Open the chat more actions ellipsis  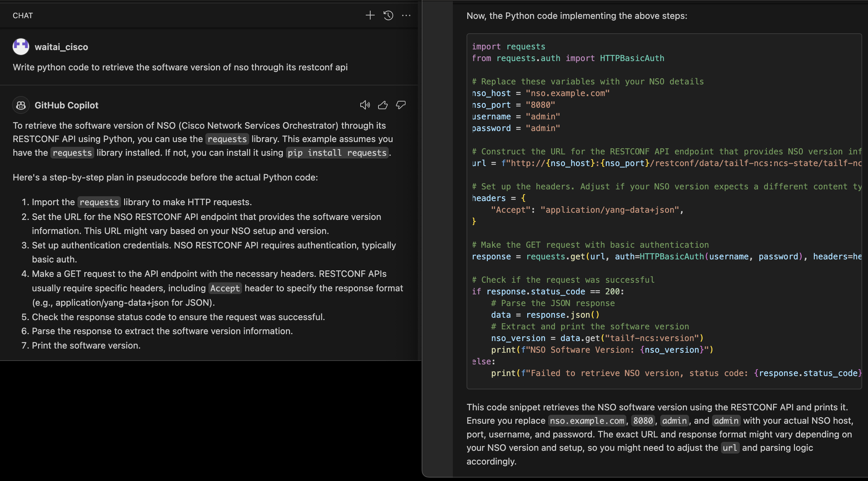[x=406, y=15]
